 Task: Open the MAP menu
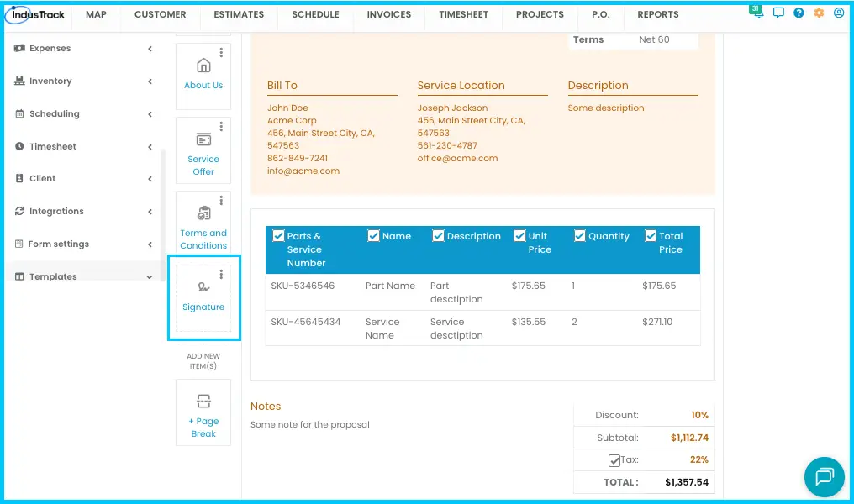coord(96,14)
